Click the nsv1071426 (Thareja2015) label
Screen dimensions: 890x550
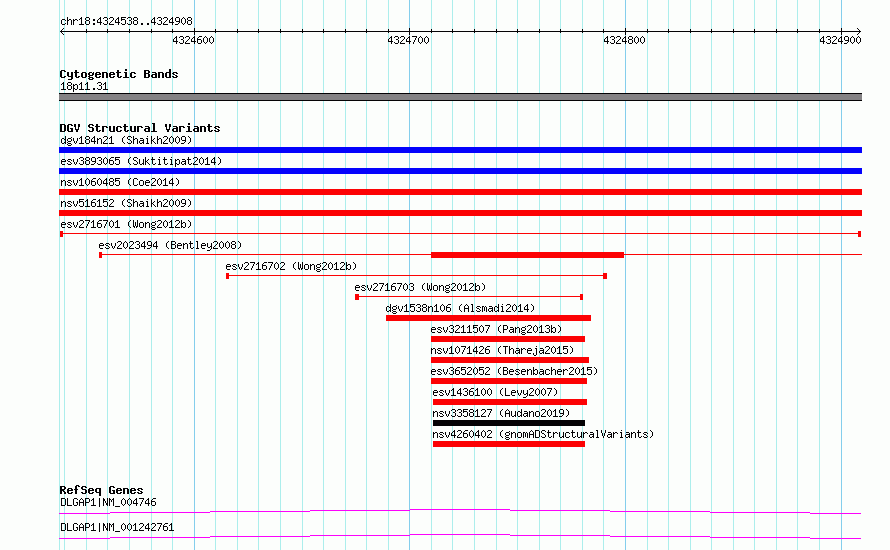tap(502, 350)
